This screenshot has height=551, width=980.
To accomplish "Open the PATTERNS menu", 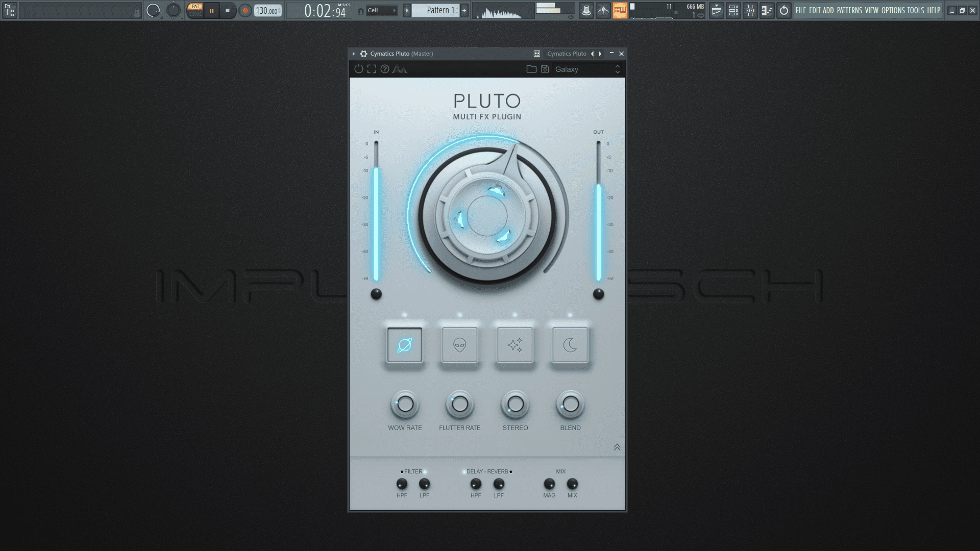I will [849, 10].
